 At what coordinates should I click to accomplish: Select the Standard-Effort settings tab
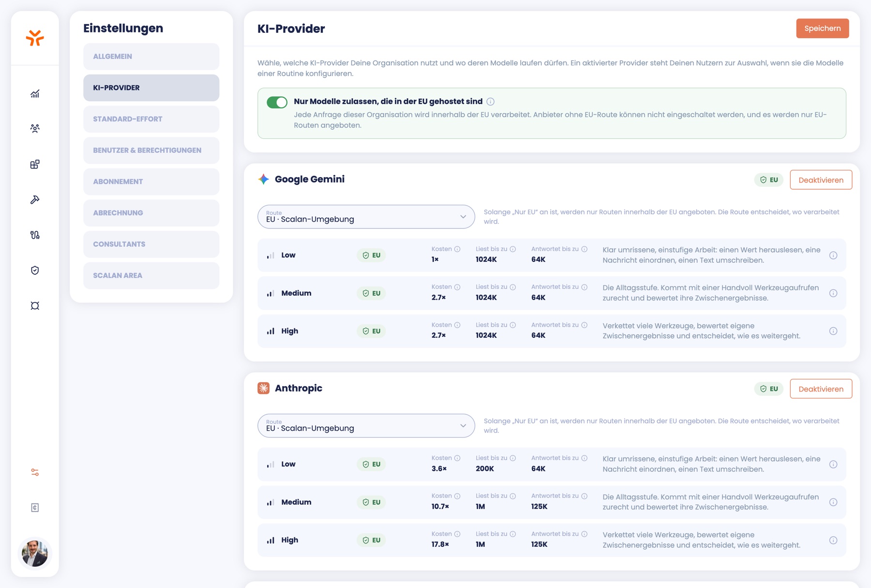click(151, 119)
